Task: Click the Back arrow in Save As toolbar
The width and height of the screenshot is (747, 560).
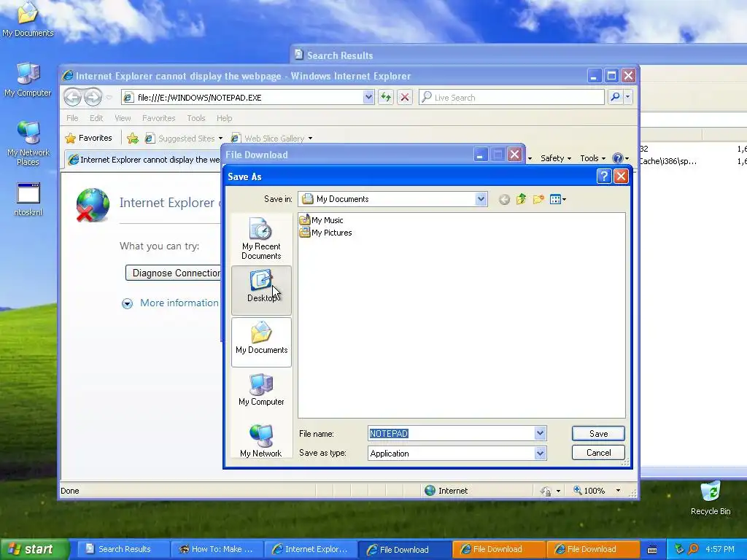Action: pyautogui.click(x=504, y=200)
